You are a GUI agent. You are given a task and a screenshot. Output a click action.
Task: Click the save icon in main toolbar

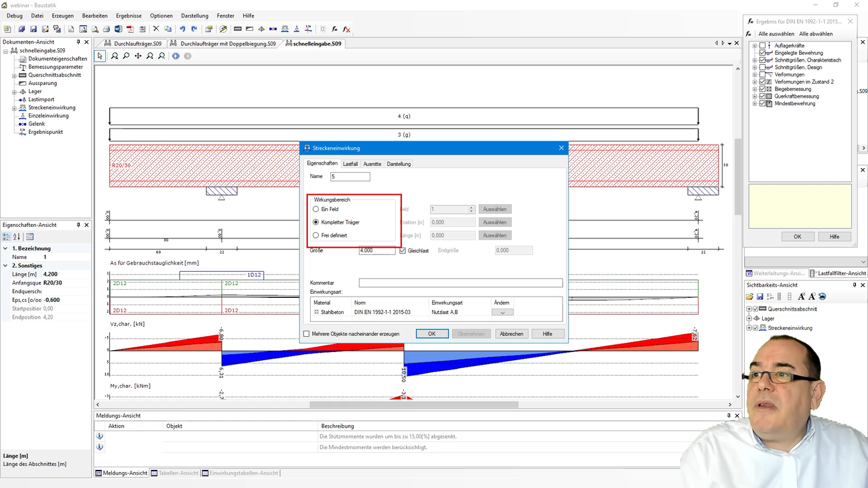tap(33, 29)
